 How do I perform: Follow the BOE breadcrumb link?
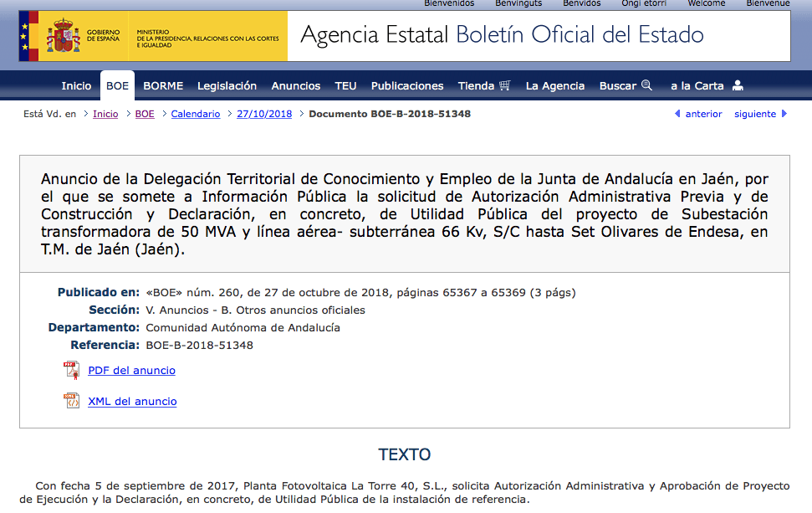[x=145, y=114]
